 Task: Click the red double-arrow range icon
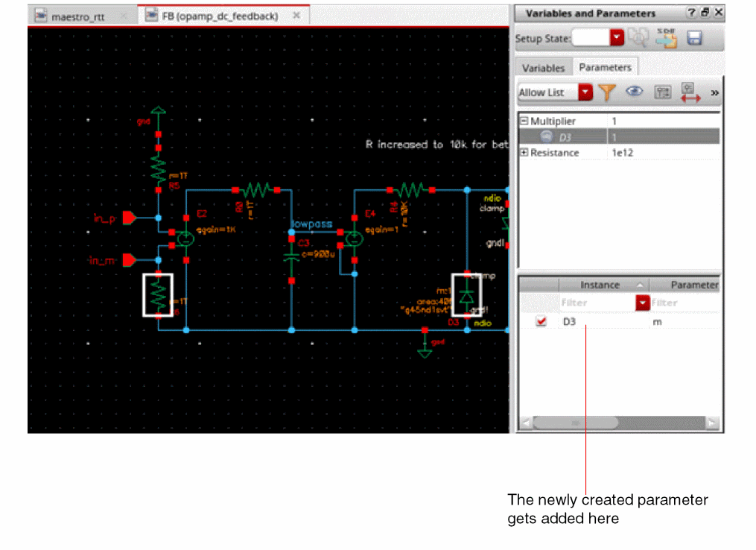(690, 92)
